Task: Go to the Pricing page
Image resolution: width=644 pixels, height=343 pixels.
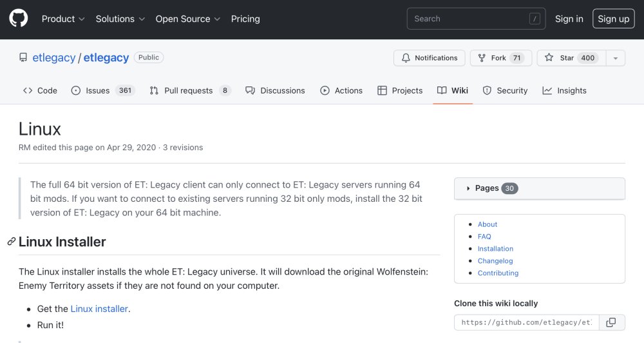Action: 245,19
